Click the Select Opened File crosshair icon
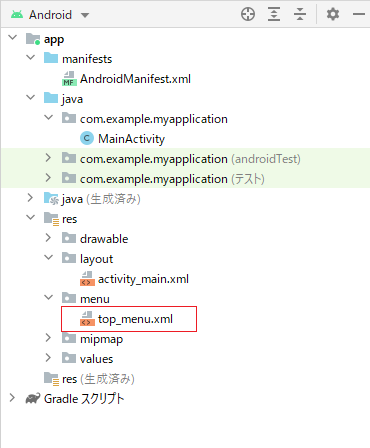The image size is (370, 448). pos(248,14)
